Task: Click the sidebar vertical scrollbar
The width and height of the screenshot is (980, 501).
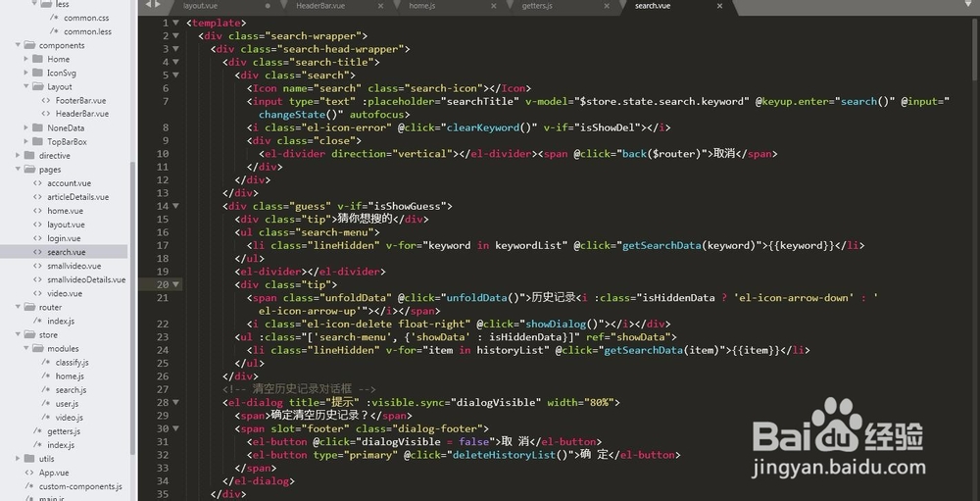Action: [x=132, y=307]
